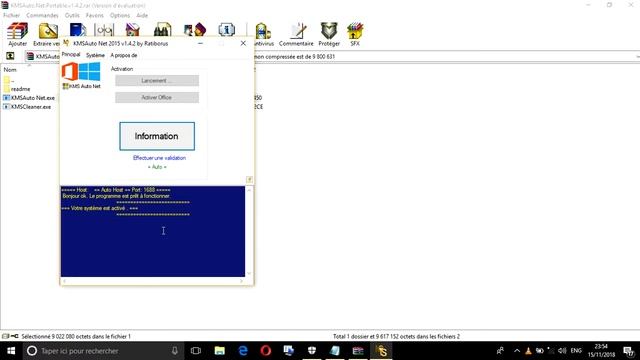
Task: Switch to the A propos de tab
Action: point(124,55)
